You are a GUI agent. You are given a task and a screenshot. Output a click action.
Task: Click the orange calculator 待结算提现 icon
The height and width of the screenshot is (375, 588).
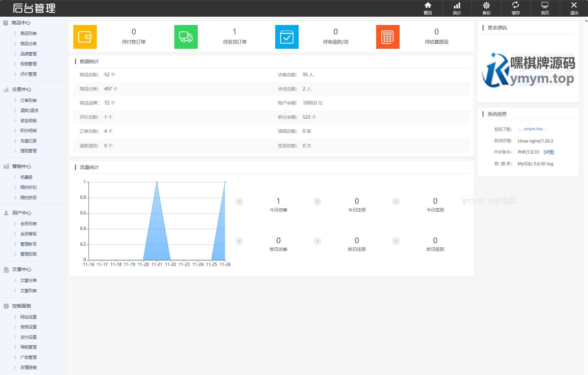388,37
